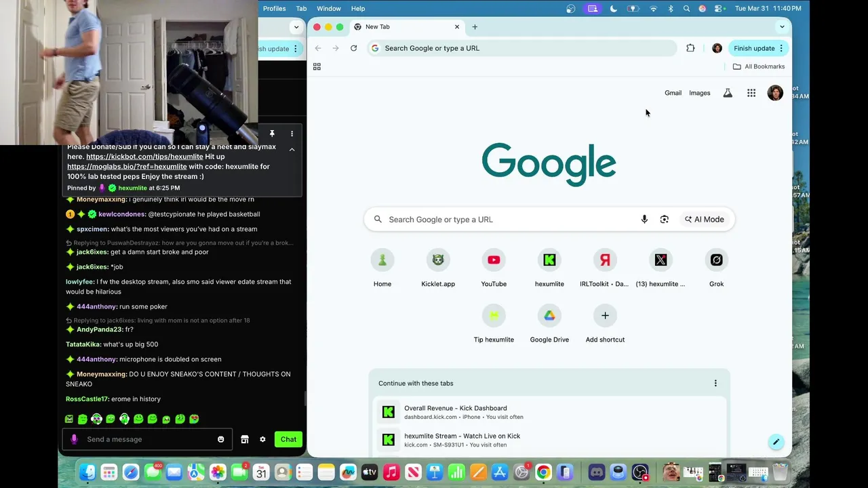Open the IRLToolkit shortcut

coord(605,268)
